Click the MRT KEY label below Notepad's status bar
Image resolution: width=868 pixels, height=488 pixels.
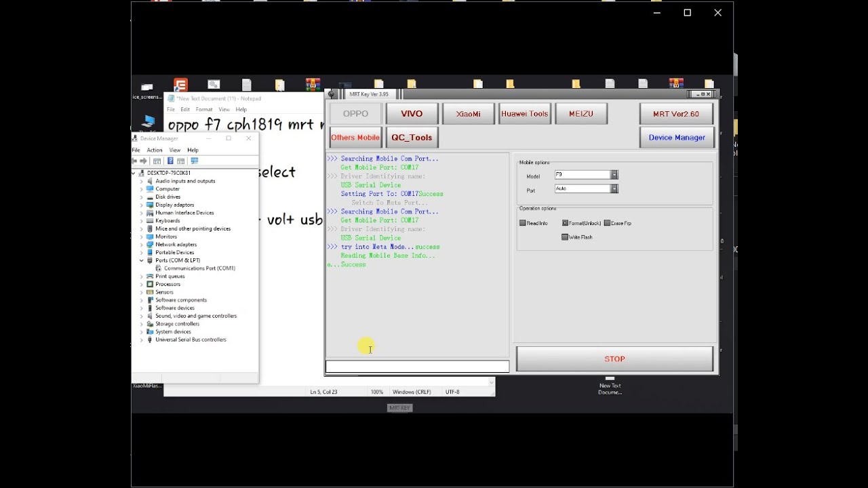coord(399,408)
